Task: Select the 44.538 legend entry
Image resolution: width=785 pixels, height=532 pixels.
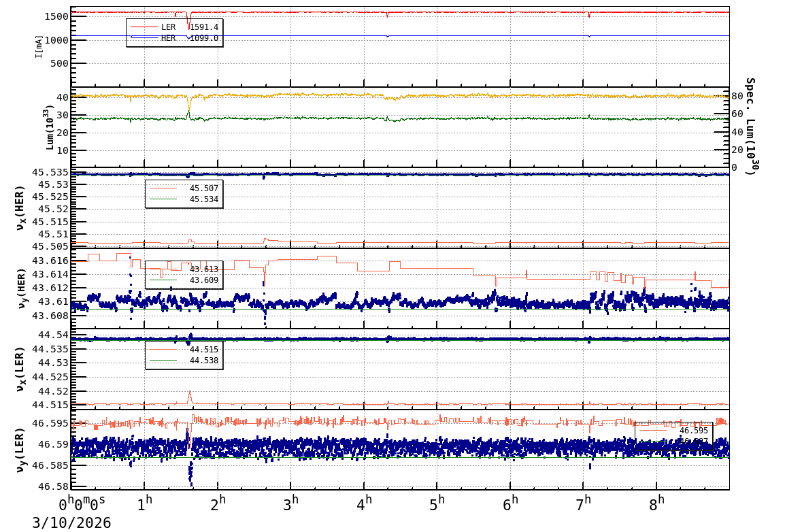Action: tap(184, 361)
